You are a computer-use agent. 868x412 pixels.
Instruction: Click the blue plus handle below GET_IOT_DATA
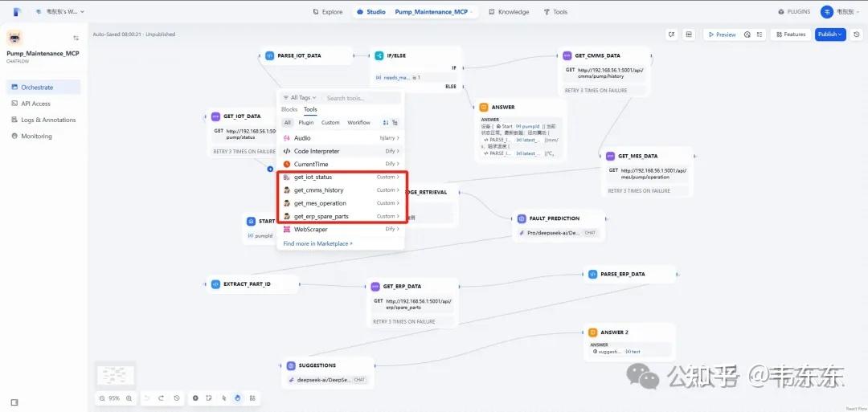tap(270, 169)
